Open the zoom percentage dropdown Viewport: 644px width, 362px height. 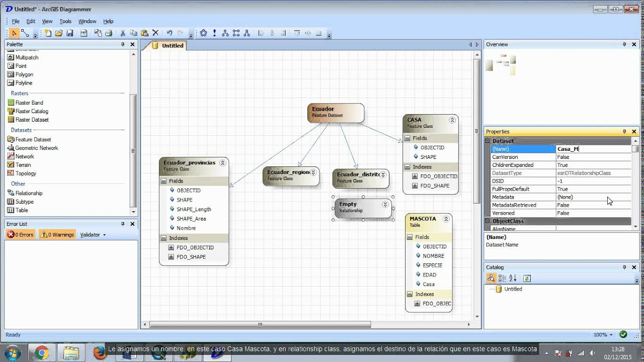point(603,335)
